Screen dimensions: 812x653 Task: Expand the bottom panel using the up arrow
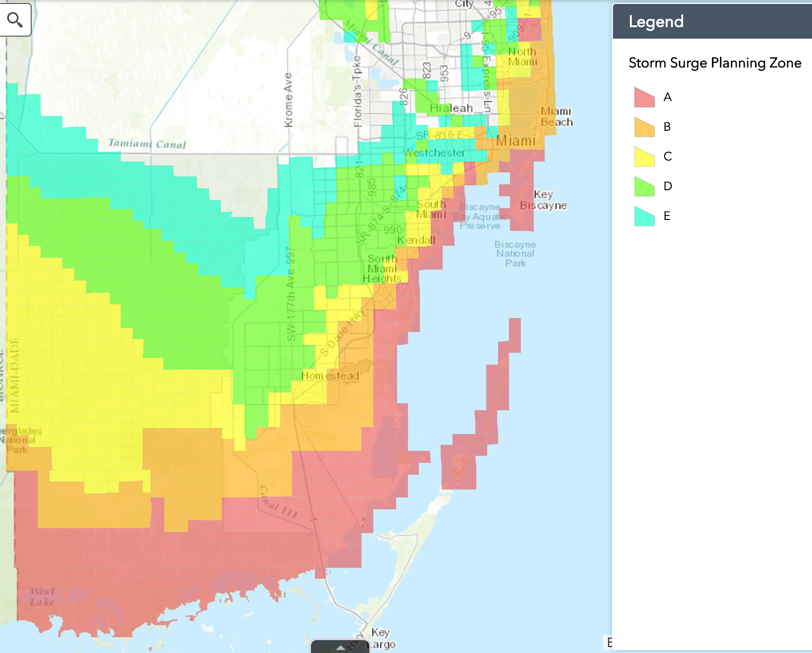pos(340,647)
